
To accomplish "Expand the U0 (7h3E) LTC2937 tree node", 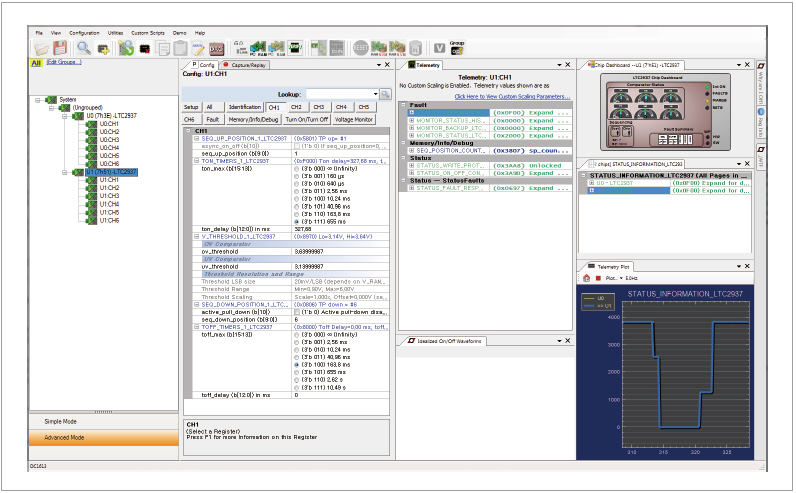I will click(x=65, y=116).
